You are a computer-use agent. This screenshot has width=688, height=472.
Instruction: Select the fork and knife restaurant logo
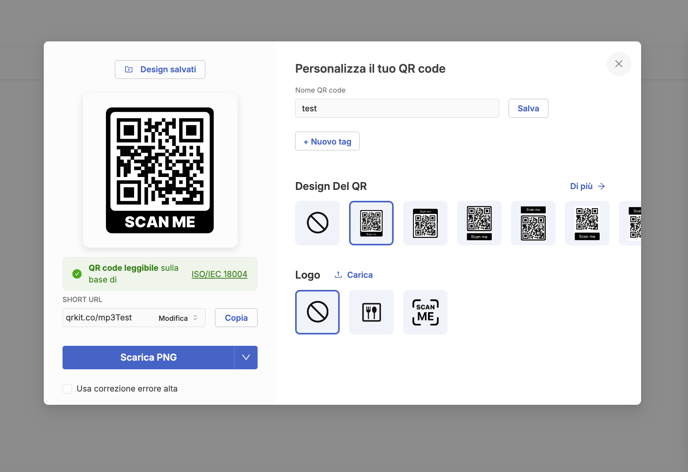(371, 312)
